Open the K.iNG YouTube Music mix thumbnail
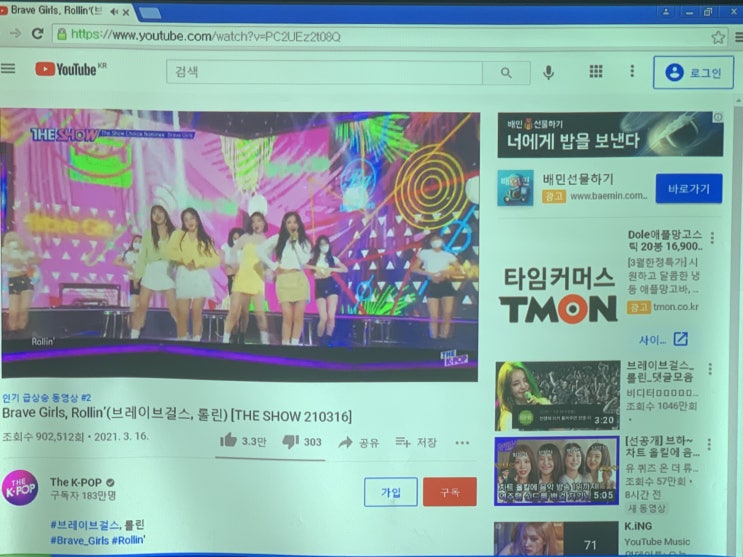The image size is (743, 557). tap(556, 539)
